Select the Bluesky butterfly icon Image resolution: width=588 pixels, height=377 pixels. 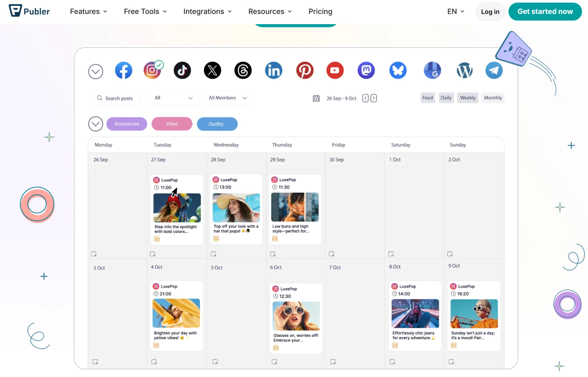pyautogui.click(x=398, y=70)
